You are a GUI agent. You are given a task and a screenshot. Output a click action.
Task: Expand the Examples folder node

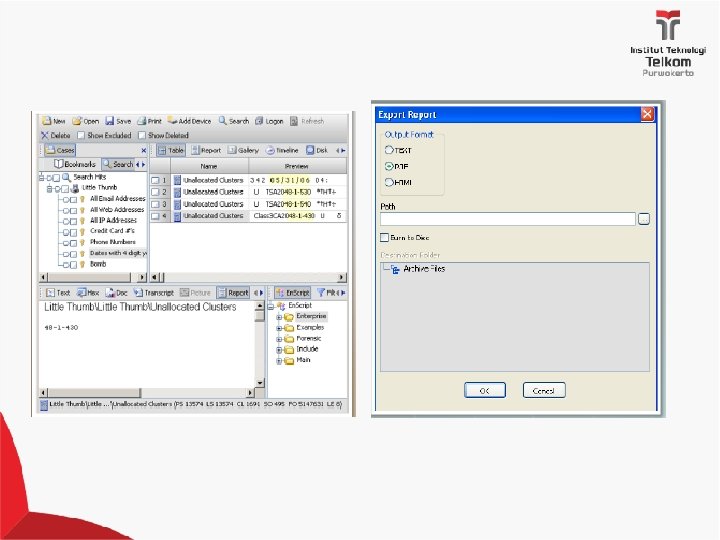(x=279, y=328)
